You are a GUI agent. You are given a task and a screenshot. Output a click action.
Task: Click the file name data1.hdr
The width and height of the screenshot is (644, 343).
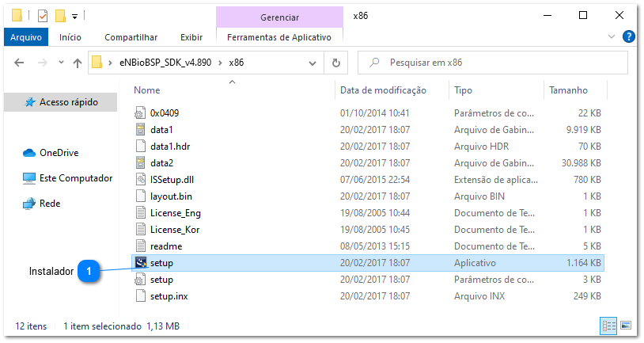(170, 147)
